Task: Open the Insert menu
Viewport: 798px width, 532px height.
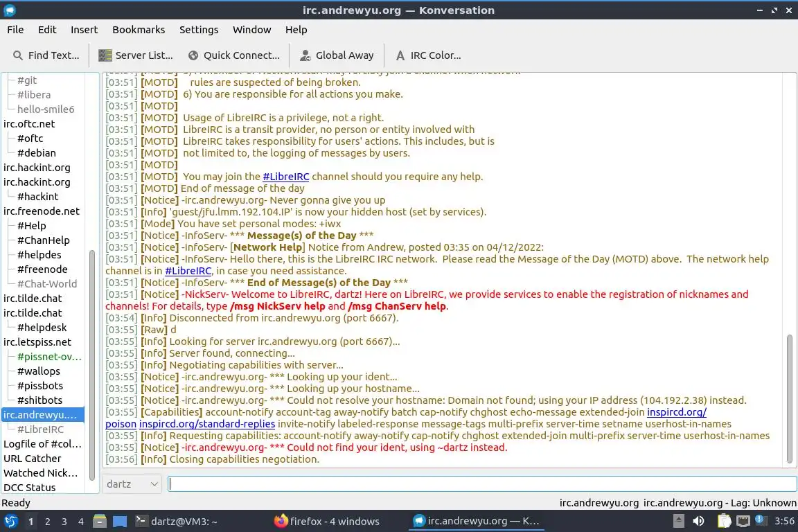Action: 84,30
